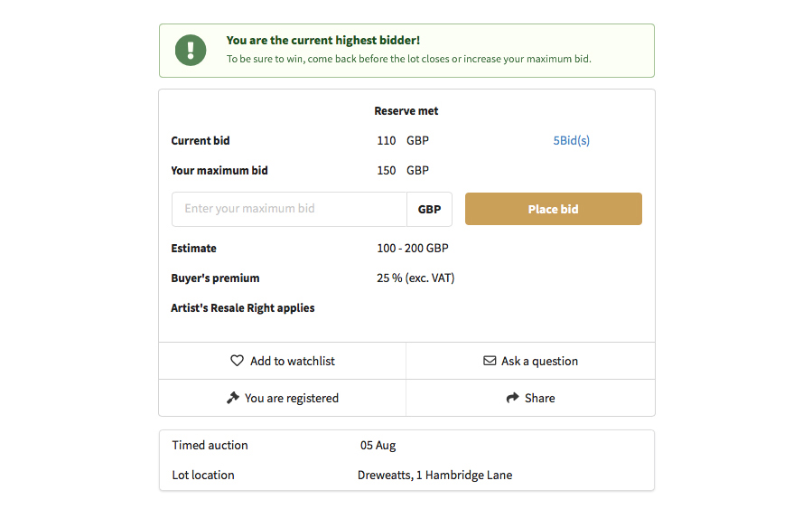Click the Reserve met heading
Viewport: 812px width, 509px height.
tap(406, 111)
